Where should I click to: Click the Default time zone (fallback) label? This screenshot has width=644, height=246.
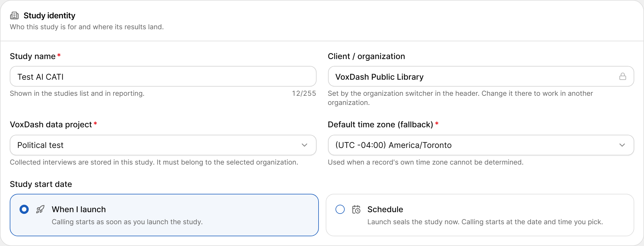coord(380,124)
